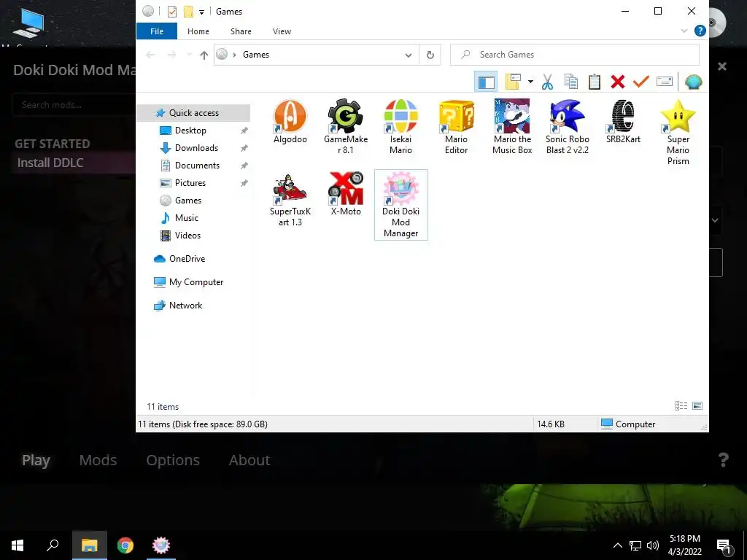Select the SRB2Kart shortcut
747x560 pixels.
tap(623, 122)
